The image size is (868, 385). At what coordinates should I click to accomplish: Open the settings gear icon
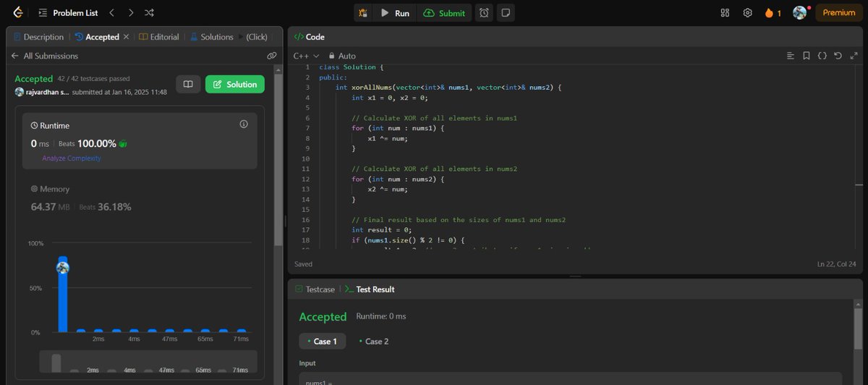coord(748,13)
